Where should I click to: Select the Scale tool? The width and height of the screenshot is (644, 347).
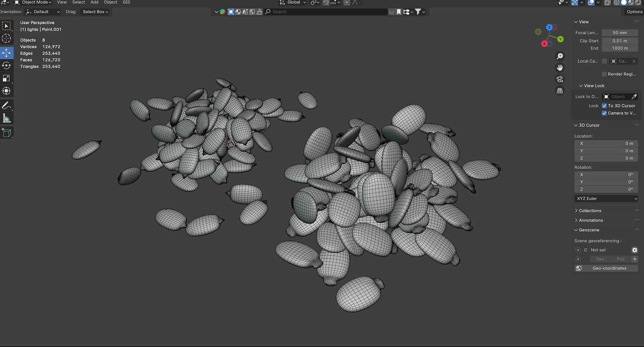click(6, 78)
